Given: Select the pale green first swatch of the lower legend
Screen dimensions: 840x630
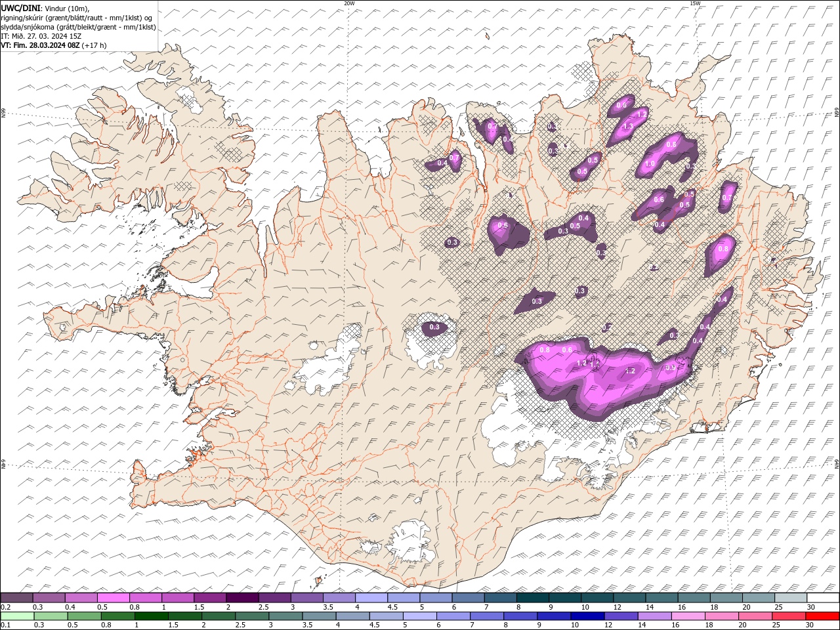Looking at the screenshot, I should coord(17,616).
